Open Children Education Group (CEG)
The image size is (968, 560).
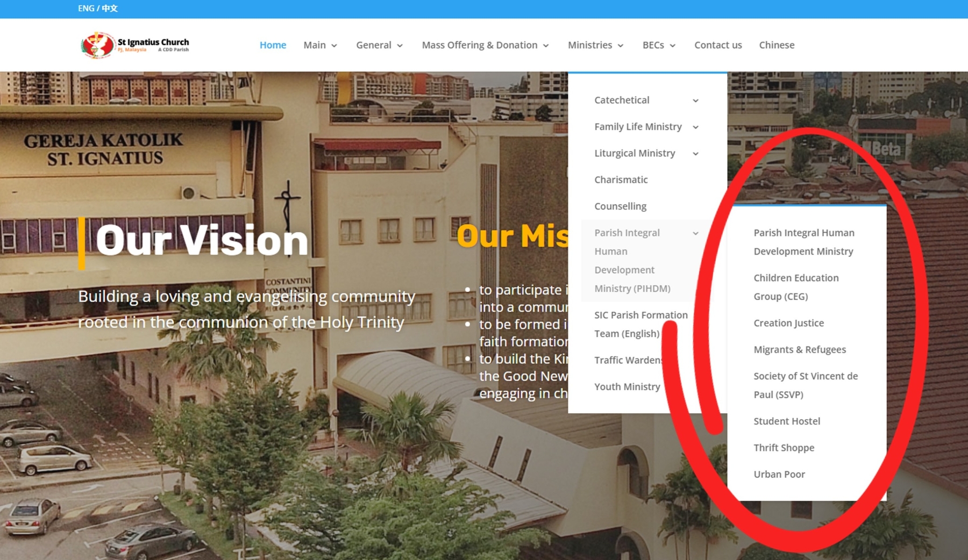pyautogui.click(x=796, y=287)
